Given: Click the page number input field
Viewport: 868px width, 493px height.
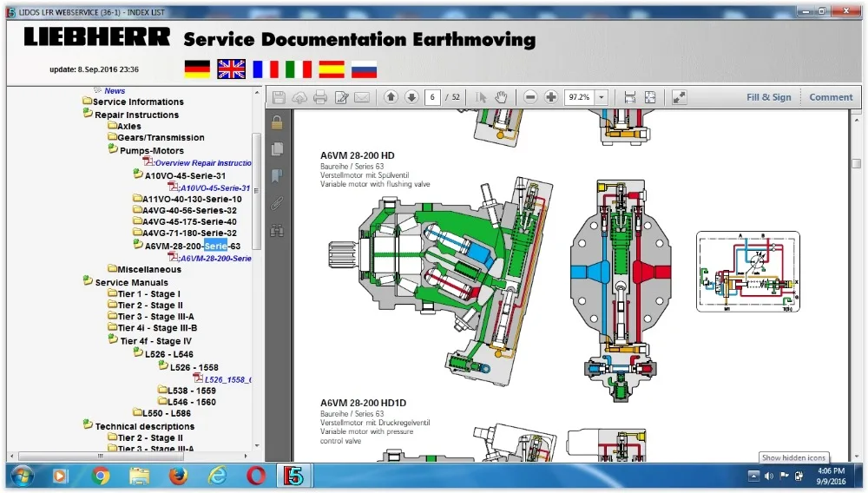Looking at the screenshot, I should pyautogui.click(x=431, y=97).
